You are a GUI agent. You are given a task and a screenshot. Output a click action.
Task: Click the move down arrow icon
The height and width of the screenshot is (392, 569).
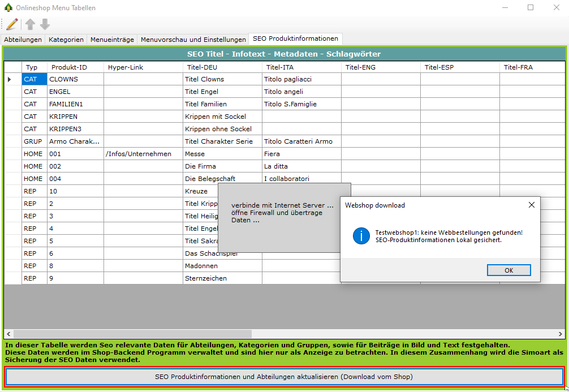(x=45, y=24)
